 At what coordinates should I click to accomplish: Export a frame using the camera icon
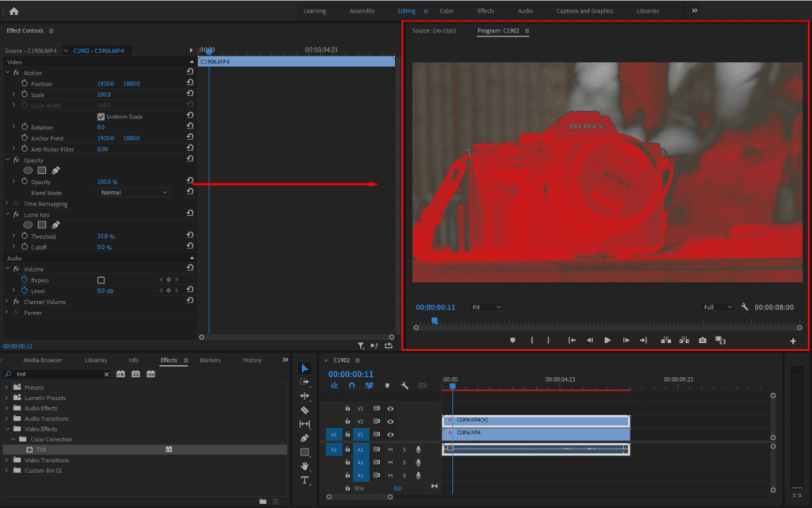[702, 340]
